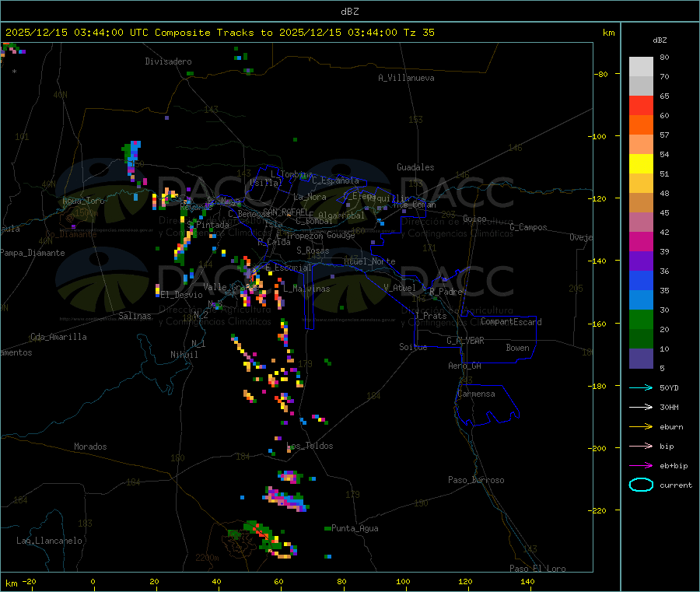The height and width of the screenshot is (592, 700).
Task: Click the Goudge location label
Action: pos(341,235)
